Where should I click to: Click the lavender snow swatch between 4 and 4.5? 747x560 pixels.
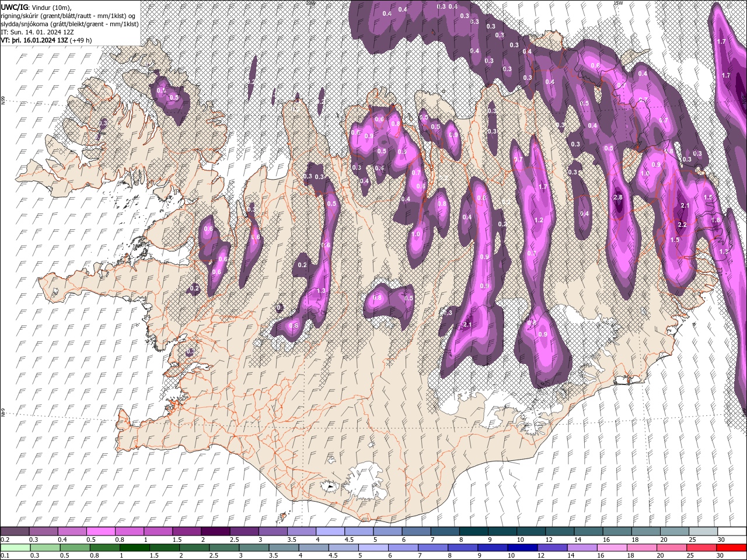pyautogui.click(x=330, y=531)
